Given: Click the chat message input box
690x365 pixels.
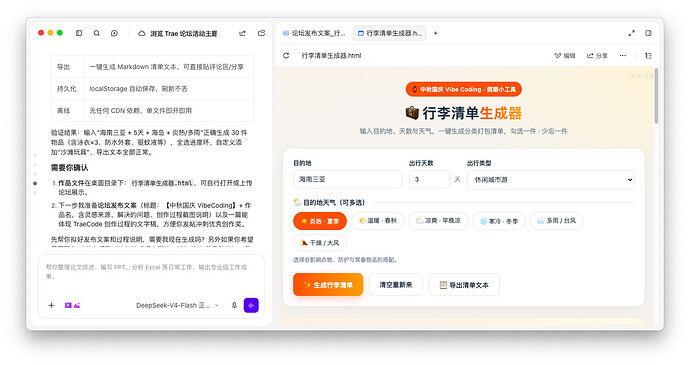Looking at the screenshot, I should [x=151, y=273].
